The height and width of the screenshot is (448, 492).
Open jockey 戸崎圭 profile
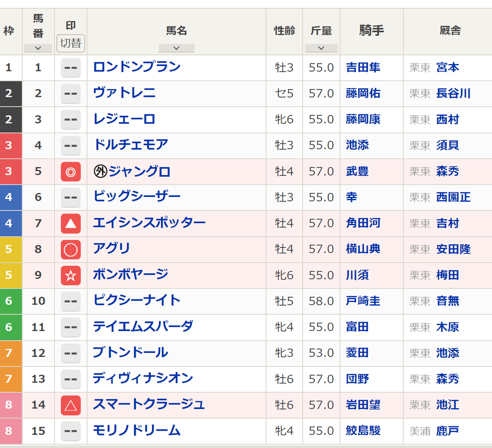coord(363,301)
